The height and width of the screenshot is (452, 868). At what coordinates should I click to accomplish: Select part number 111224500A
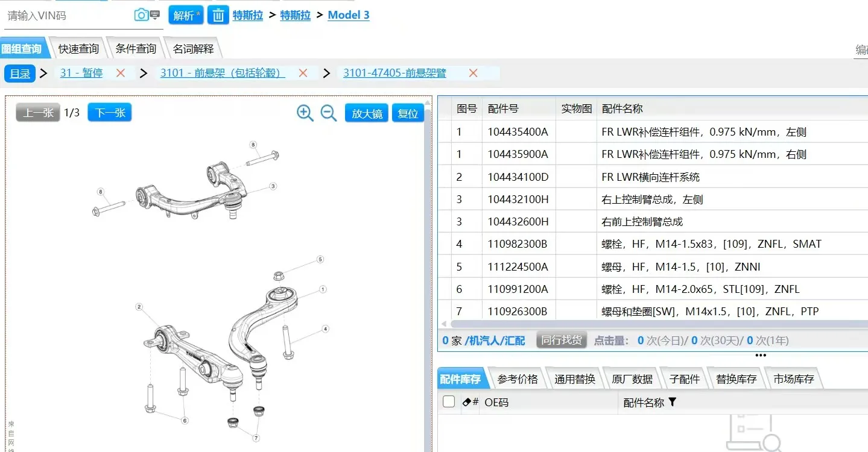coord(518,267)
